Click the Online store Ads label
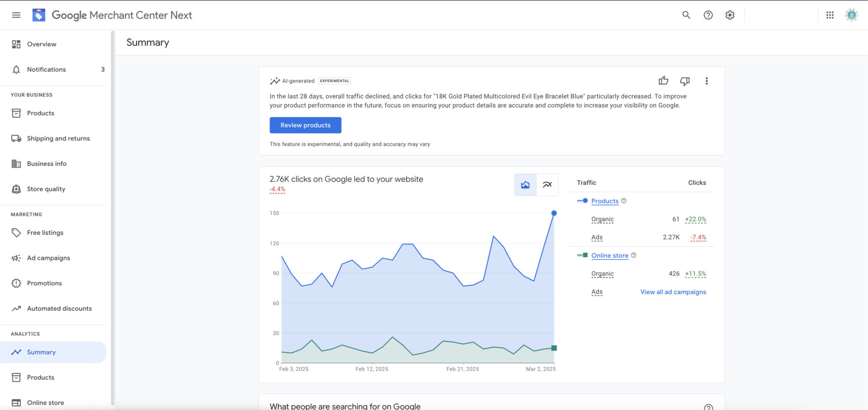 coord(597,292)
